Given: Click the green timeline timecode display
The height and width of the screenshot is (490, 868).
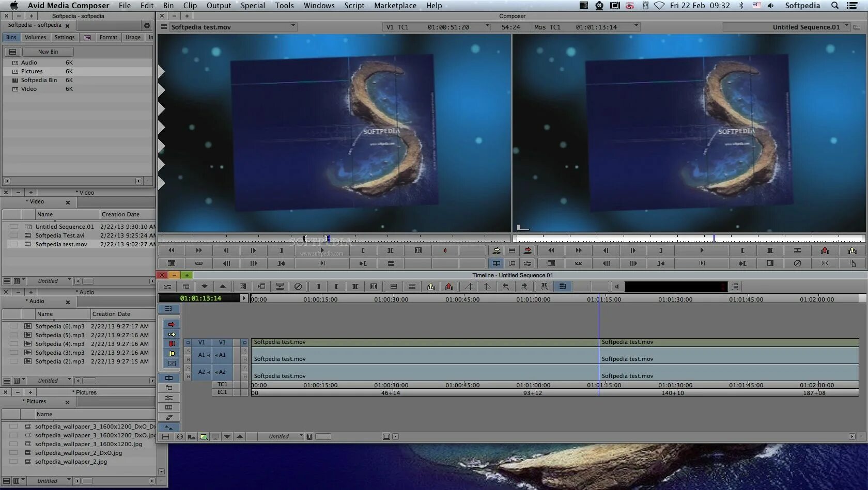Looking at the screenshot, I should click(200, 298).
